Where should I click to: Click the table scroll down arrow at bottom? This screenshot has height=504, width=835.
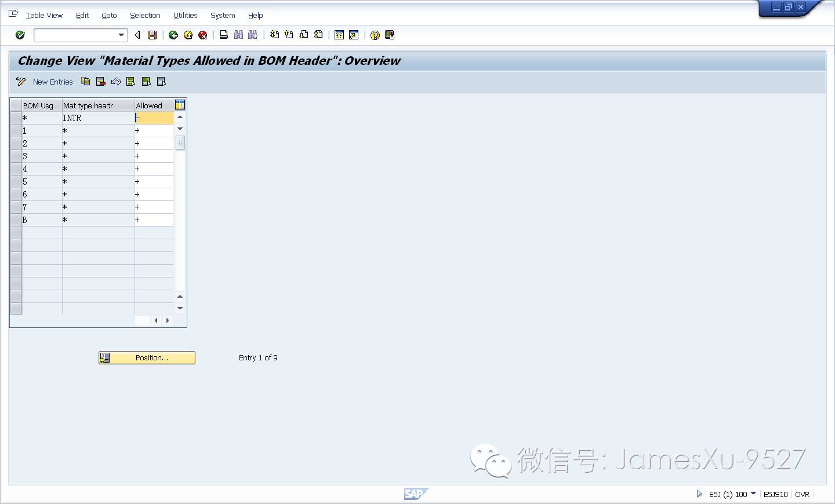(x=180, y=308)
